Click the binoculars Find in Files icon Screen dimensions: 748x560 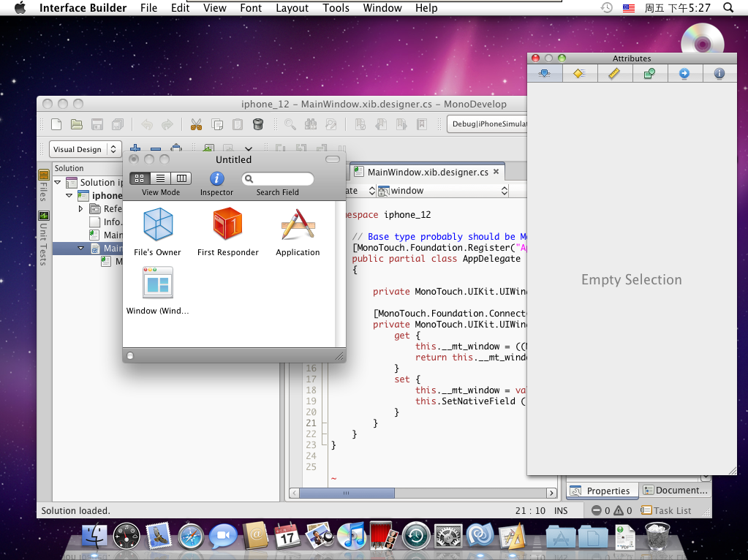pyautogui.click(x=311, y=124)
